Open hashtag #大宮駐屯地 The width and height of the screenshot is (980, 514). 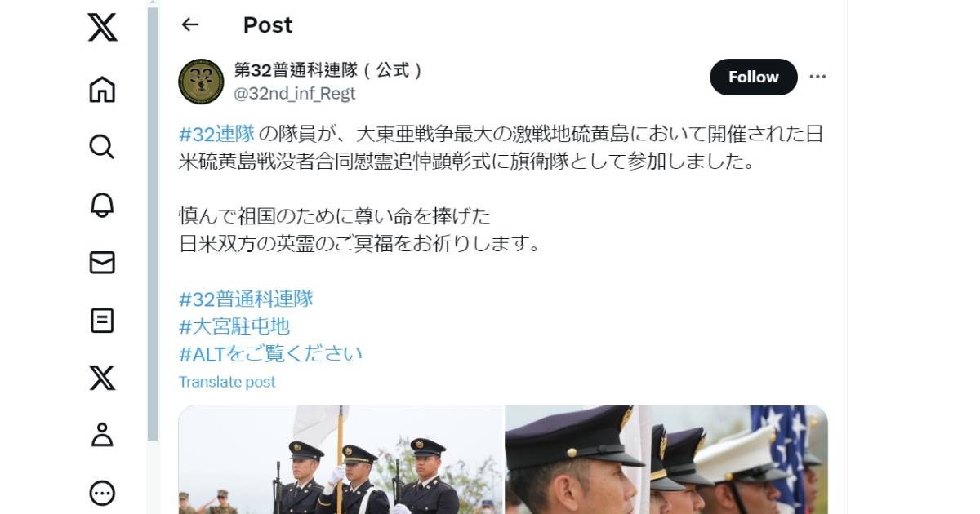[234, 326]
